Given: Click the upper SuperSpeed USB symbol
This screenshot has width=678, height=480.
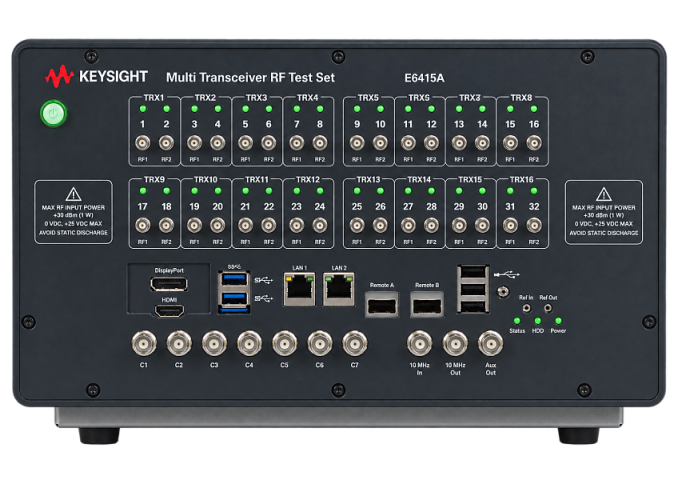Looking at the screenshot, I should [263, 281].
